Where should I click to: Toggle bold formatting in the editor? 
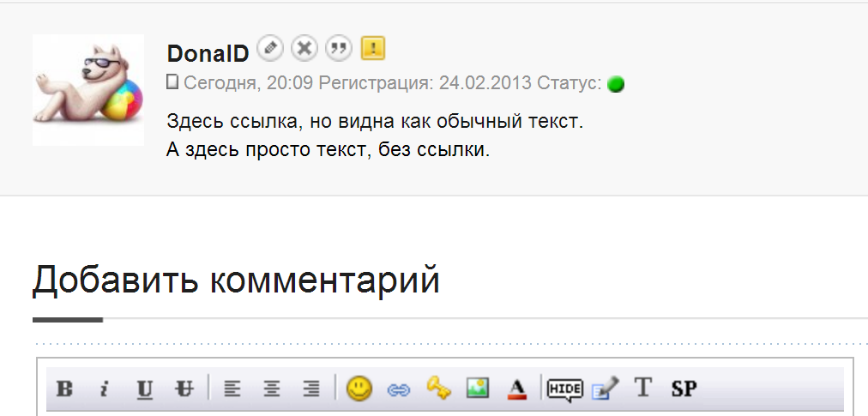[x=65, y=389]
